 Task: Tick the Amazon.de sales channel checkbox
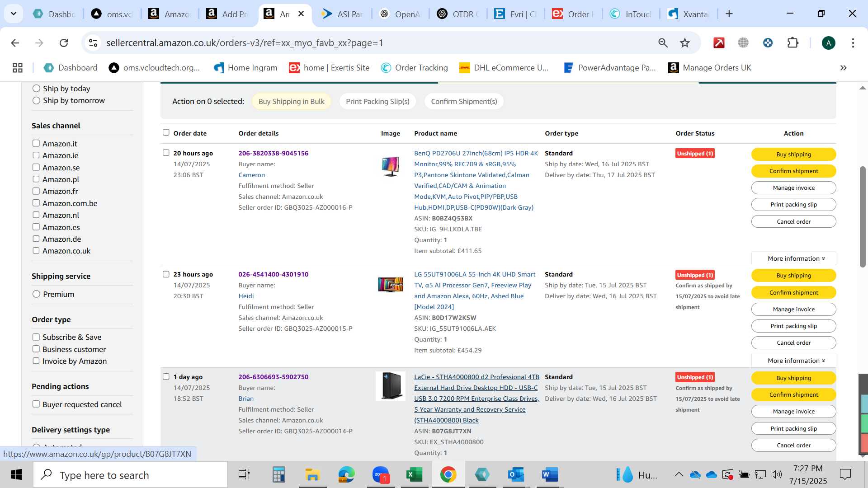click(x=36, y=239)
